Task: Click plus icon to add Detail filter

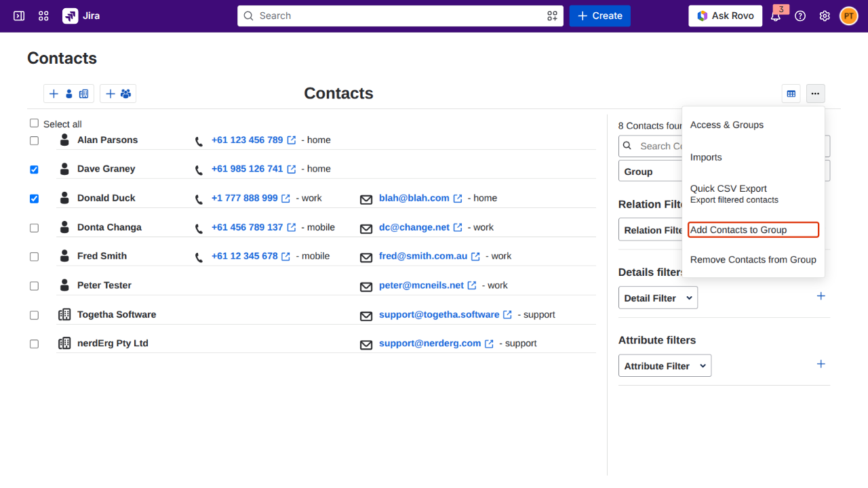Action: pyautogui.click(x=821, y=296)
